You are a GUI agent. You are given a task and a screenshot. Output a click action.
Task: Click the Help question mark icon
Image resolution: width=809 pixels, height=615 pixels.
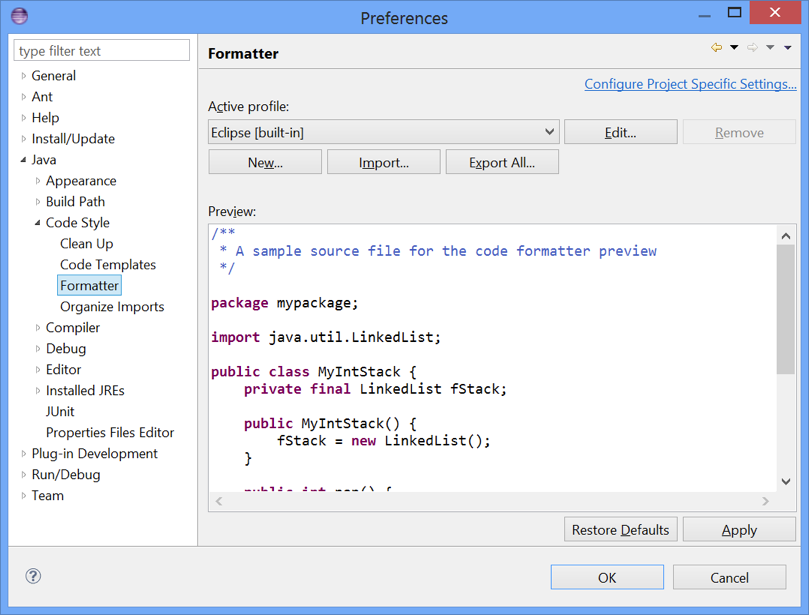click(x=33, y=576)
